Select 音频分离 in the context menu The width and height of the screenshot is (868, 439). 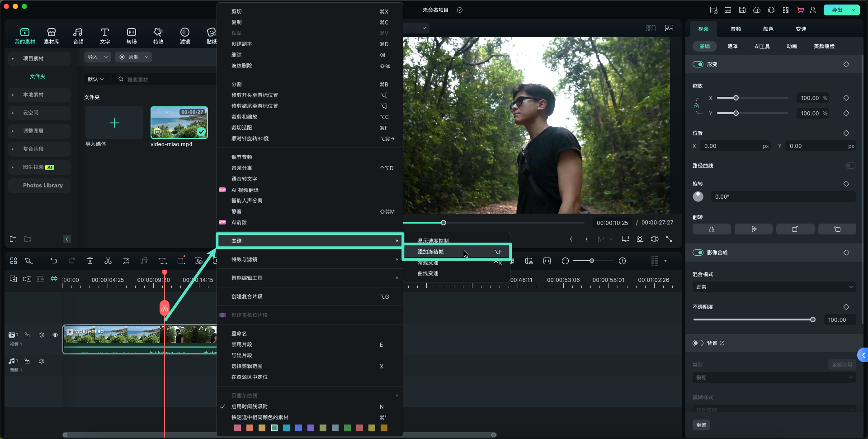(242, 168)
